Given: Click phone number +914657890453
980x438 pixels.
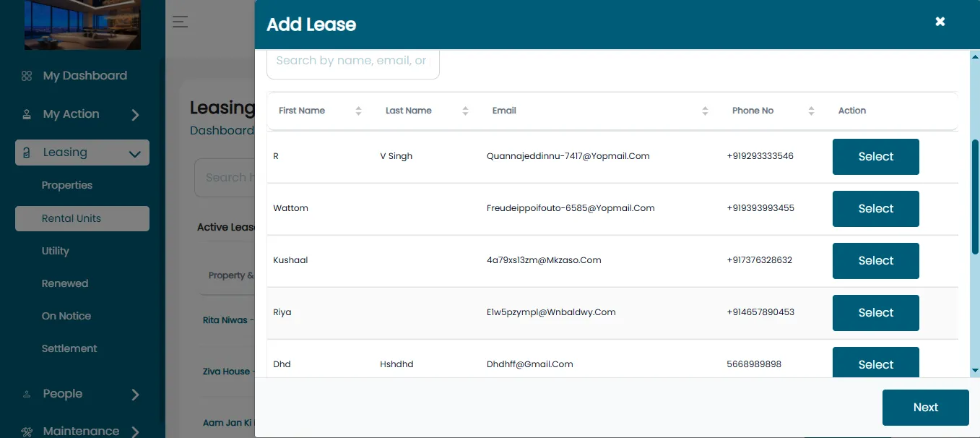Looking at the screenshot, I should [x=760, y=312].
